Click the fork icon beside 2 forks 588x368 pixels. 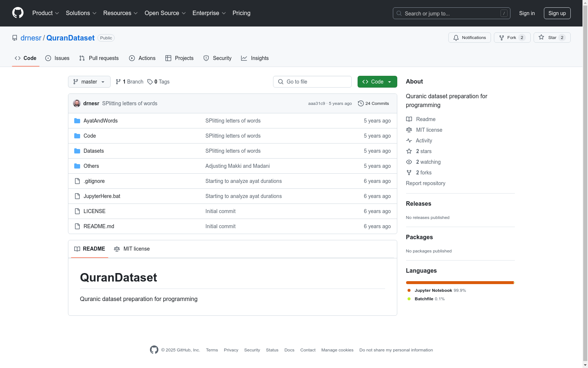coord(409,173)
